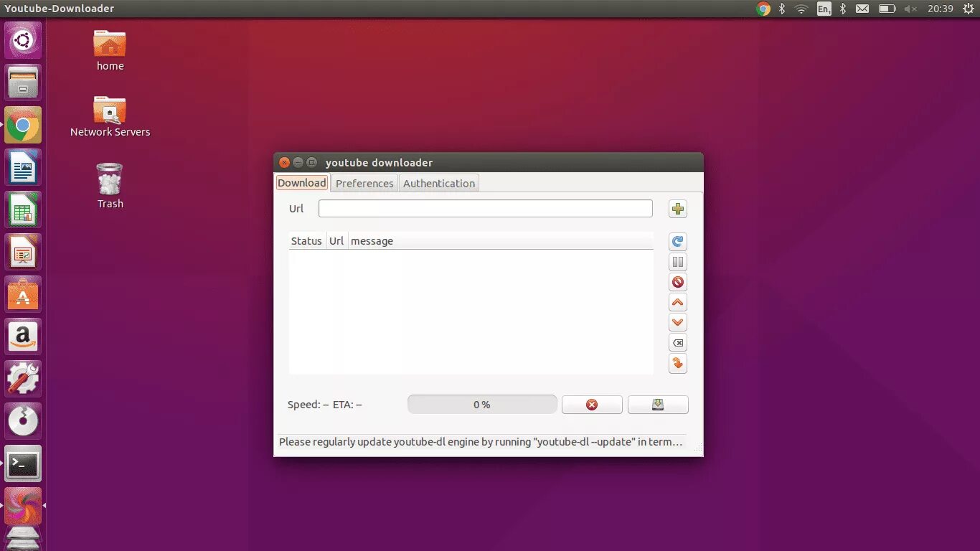Screen dimensions: 980x551
Task: Open the Terminal from the launcher
Action: pos(23,464)
